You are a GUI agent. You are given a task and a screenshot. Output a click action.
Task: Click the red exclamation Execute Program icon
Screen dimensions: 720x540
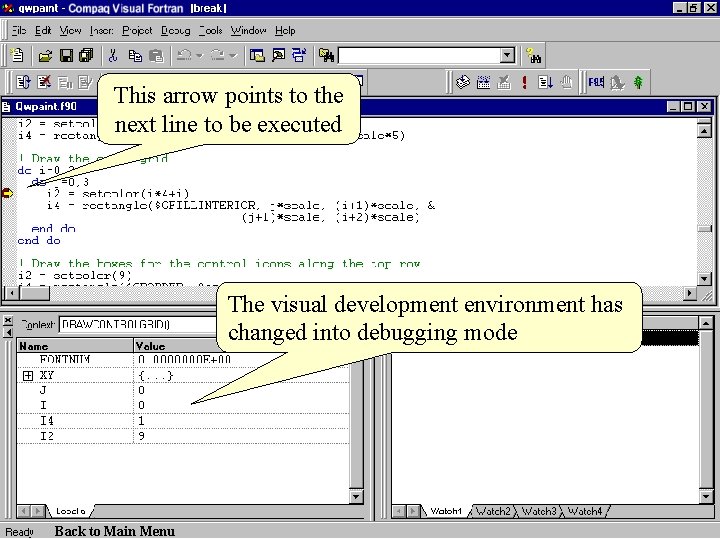pos(525,83)
